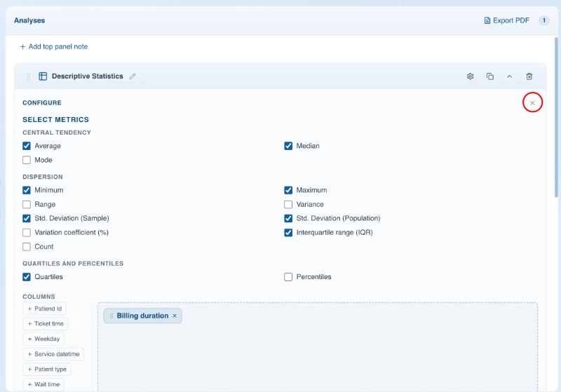Click the analyses count badge
This screenshot has width=561, height=392.
(x=544, y=20)
